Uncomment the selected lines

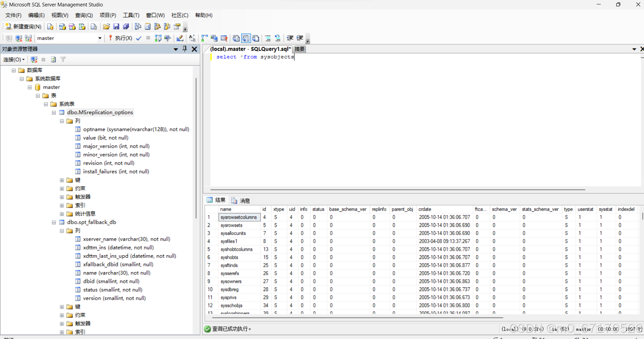(x=278, y=38)
